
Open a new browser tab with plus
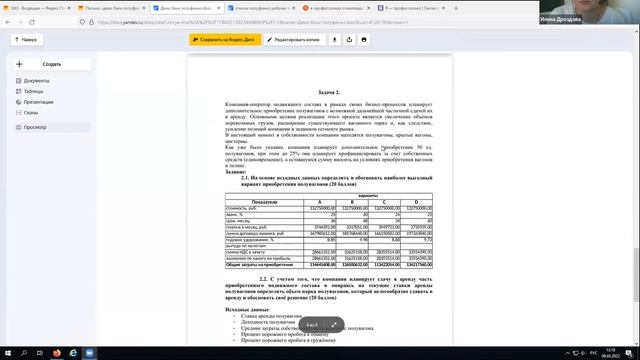coord(456,8)
